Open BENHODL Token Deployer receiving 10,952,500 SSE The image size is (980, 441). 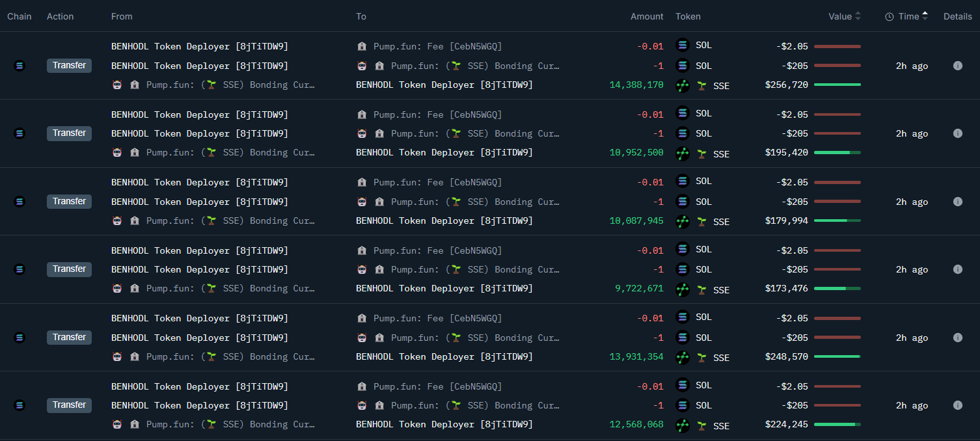444,153
